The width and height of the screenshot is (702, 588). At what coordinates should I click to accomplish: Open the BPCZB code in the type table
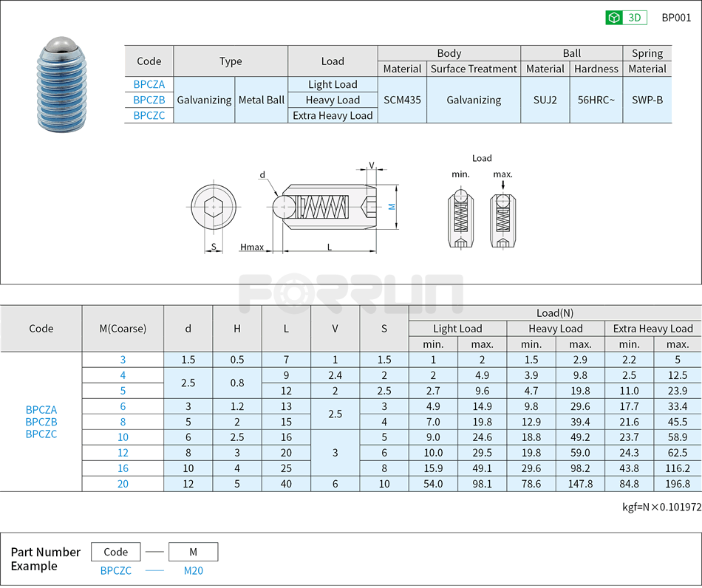[149, 100]
